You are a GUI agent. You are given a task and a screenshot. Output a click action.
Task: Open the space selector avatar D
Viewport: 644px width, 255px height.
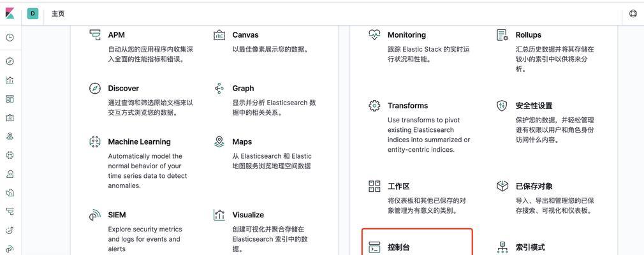click(33, 13)
